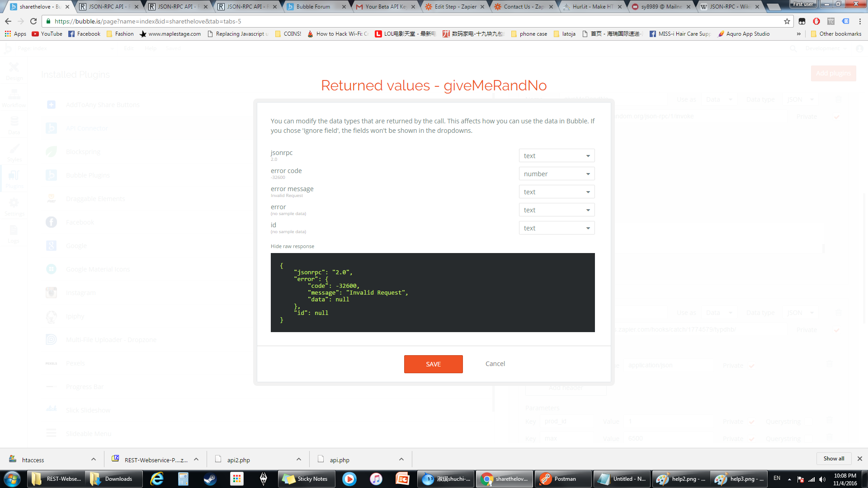Switch to Edit Step - Zapier tab

pyautogui.click(x=455, y=7)
